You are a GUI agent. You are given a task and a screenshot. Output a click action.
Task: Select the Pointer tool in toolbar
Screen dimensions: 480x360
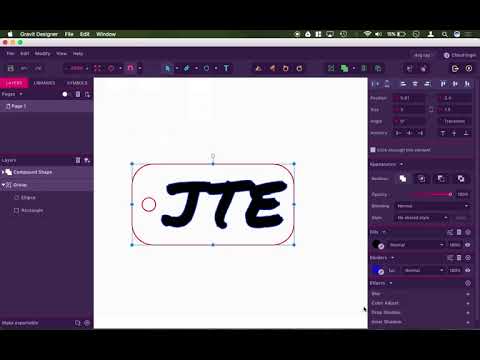[x=167, y=68]
